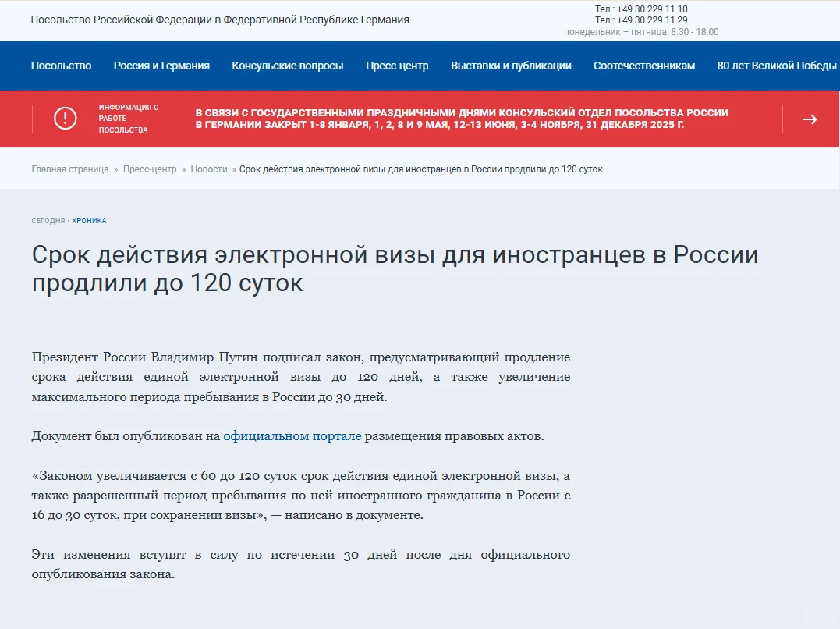Click the paragraph starting Эти изменения вступят
840x629 pixels.
pos(300,564)
